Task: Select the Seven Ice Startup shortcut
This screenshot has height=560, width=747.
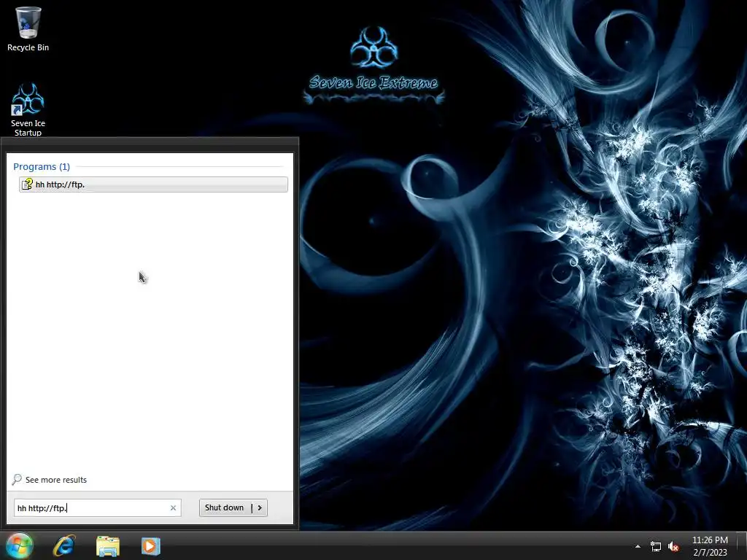Action: (28, 110)
